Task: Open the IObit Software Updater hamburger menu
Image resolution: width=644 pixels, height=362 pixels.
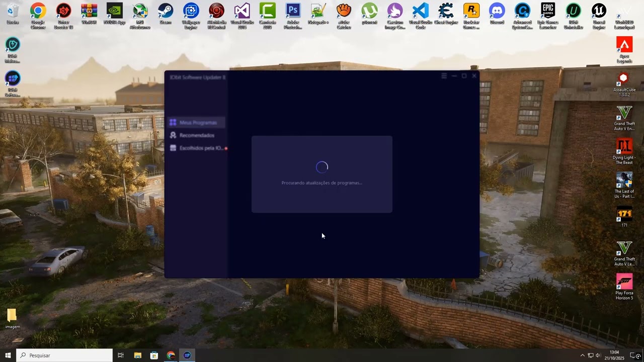Action: tap(444, 76)
